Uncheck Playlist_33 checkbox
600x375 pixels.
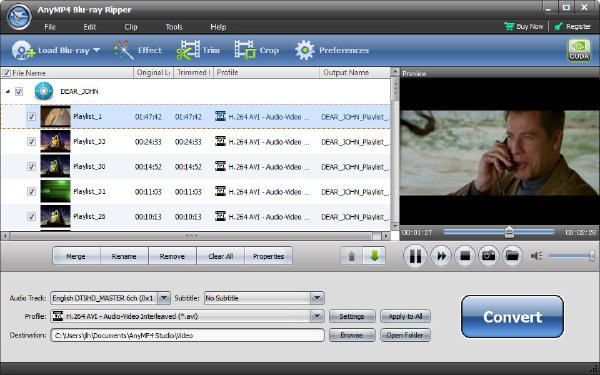31,142
